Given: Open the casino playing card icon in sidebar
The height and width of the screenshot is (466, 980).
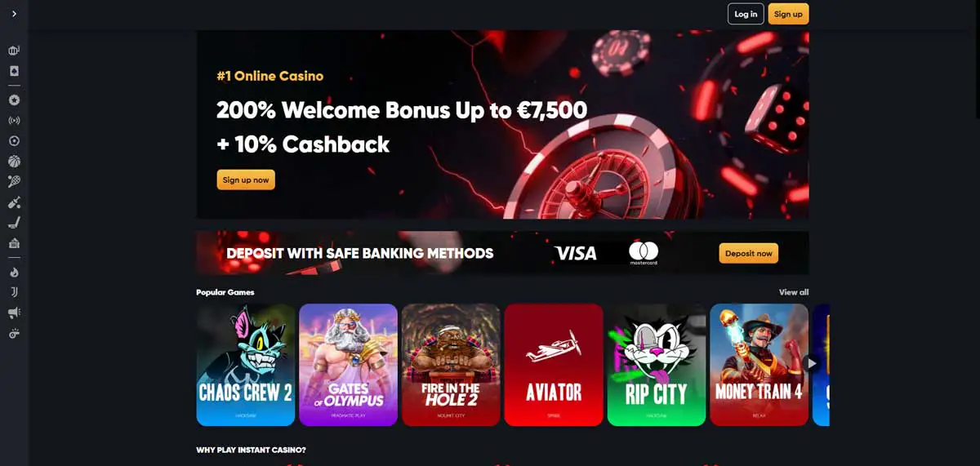Looking at the screenshot, I should coord(14,71).
